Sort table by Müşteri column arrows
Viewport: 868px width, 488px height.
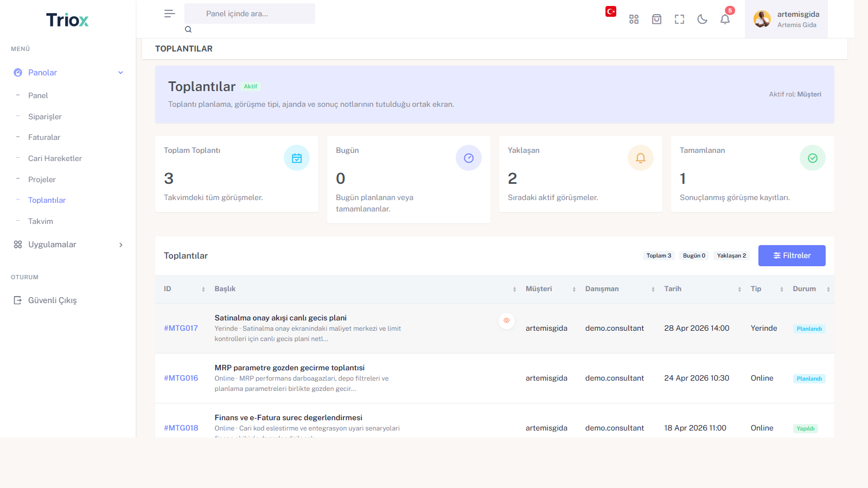pos(574,290)
